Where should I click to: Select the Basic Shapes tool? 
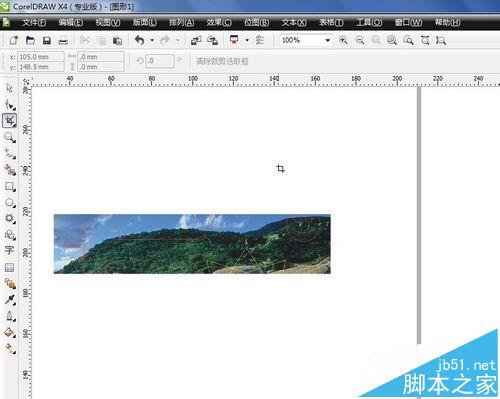(x=9, y=235)
